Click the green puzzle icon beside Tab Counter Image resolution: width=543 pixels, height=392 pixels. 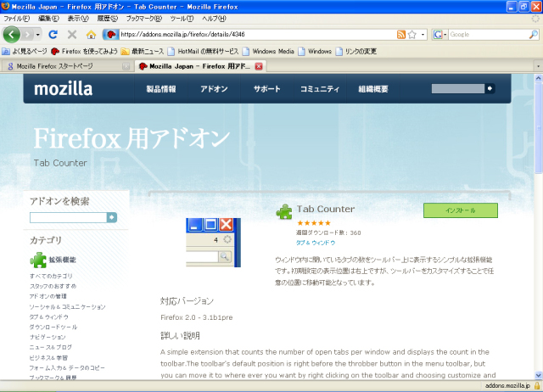(x=284, y=211)
